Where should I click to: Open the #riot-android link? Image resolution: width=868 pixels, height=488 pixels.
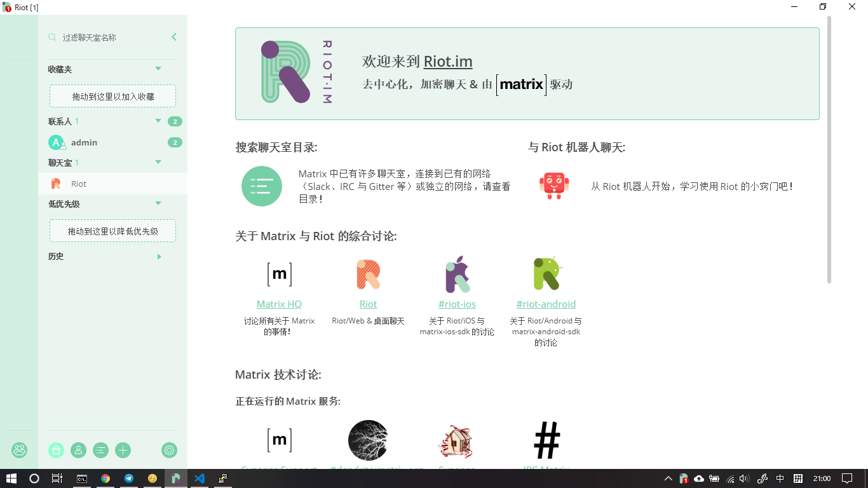546,304
